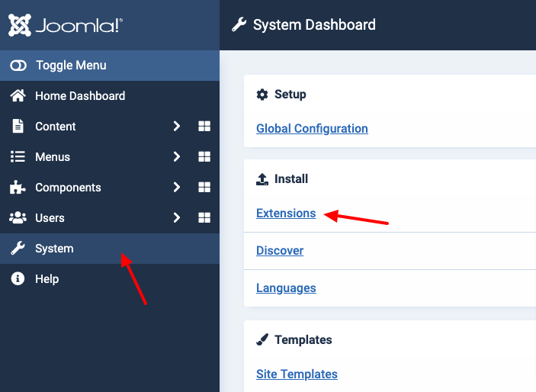Viewport: 536px width, 392px height.
Task: Click the System wrench icon in sidebar
Action: tap(18, 249)
